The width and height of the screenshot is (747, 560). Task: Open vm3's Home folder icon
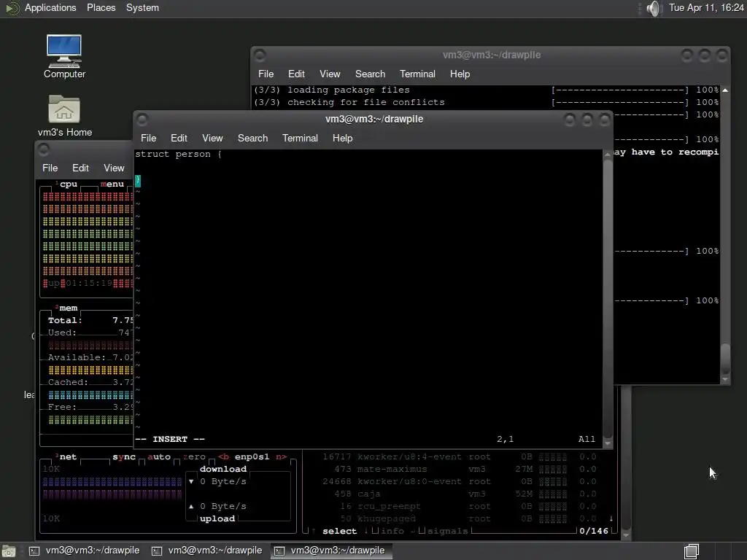pyautogui.click(x=64, y=116)
